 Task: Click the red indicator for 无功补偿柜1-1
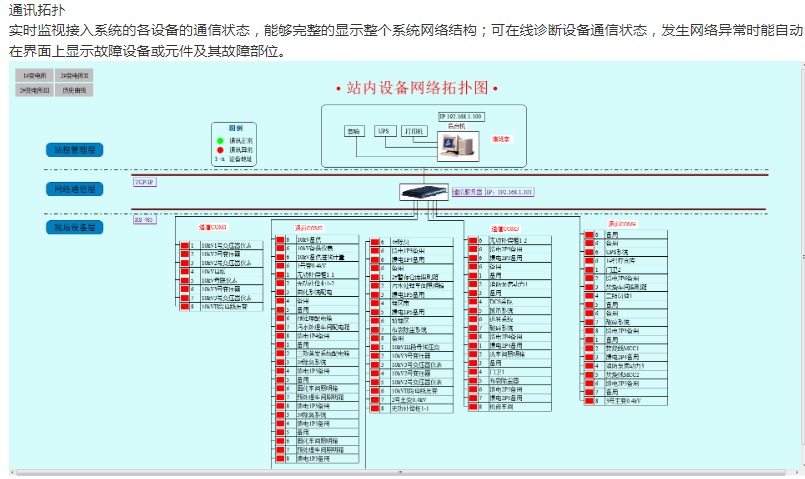click(x=375, y=408)
